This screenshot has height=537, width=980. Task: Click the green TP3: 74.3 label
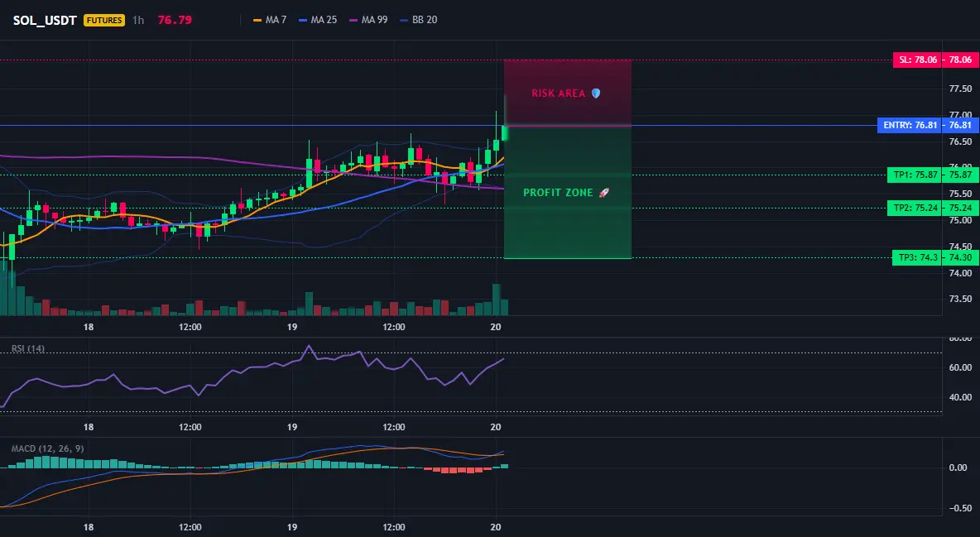[x=917, y=257]
